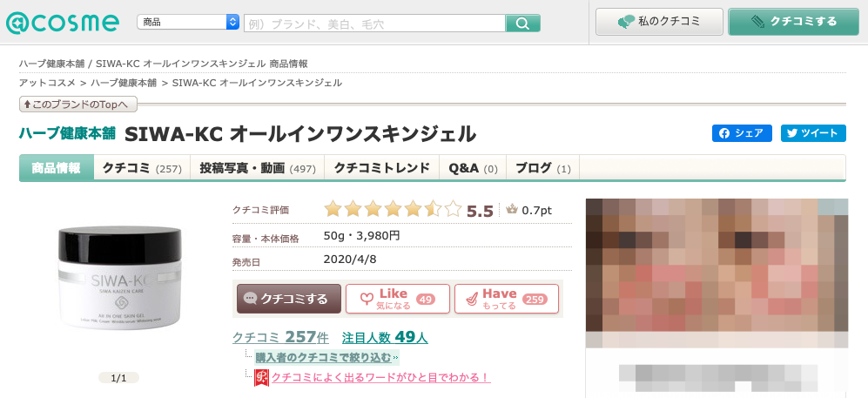Image resolution: width=868 pixels, height=398 pixels.
Task: Open the @cosme home logo
Action: point(63,22)
